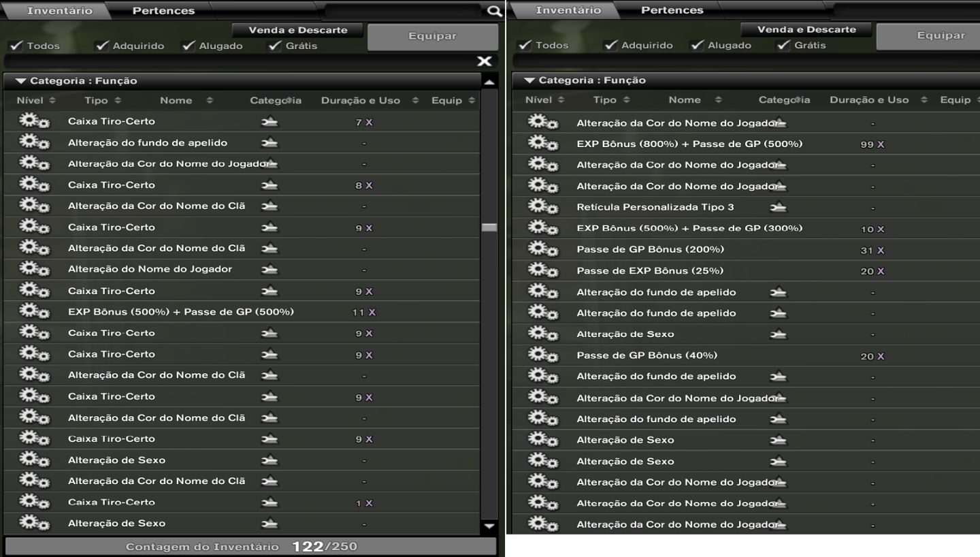Toggle the Grátis checkbox in left panel
The image size is (980, 557).
coord(275,46)
